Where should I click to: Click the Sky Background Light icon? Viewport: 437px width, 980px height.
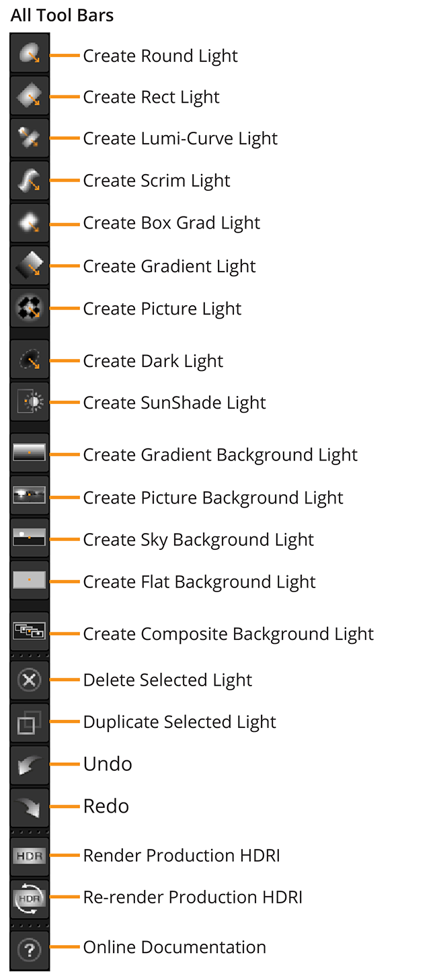coord(30,538)
